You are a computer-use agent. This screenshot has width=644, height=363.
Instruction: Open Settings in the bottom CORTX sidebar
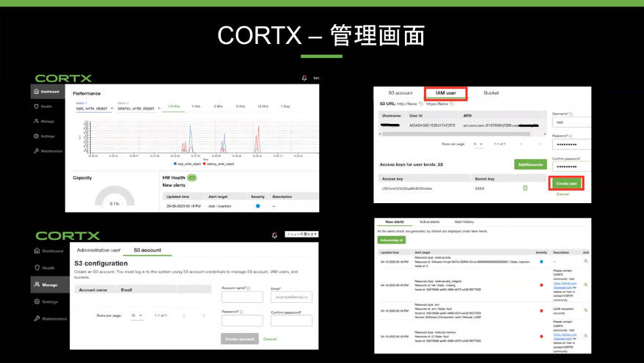tap(46, 301)
